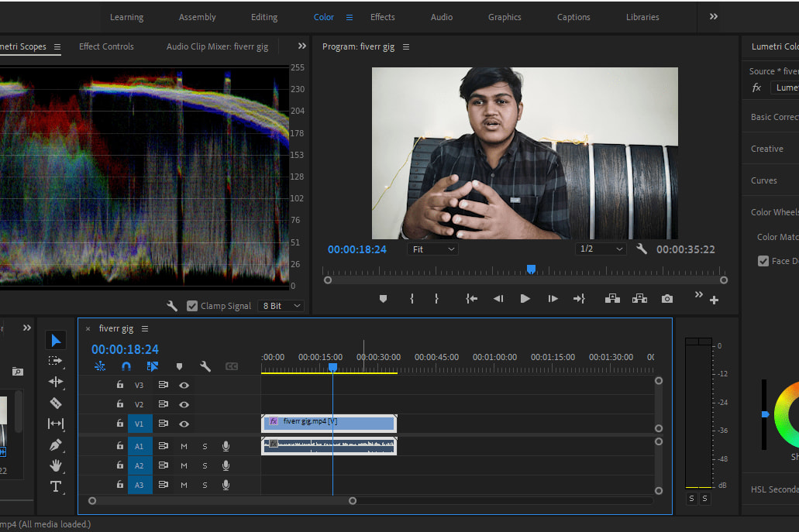This screenshot has width=799, height=532.
Task: Select the Type tool
Action: [x=56, y=486]
